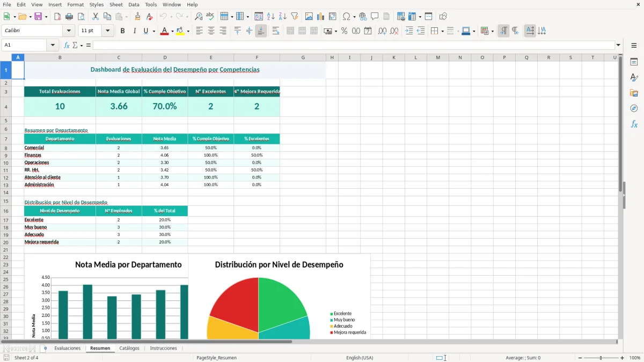Toggle Bold formatting
The width and height of the screenshot is (644, 362).
click(122, 31)
